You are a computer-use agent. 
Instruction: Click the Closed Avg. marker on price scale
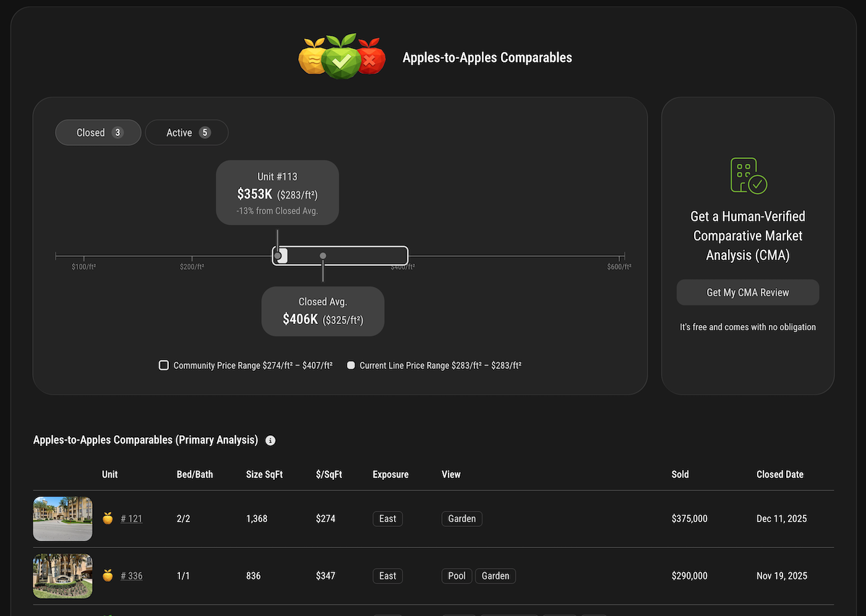coord(323,255)
